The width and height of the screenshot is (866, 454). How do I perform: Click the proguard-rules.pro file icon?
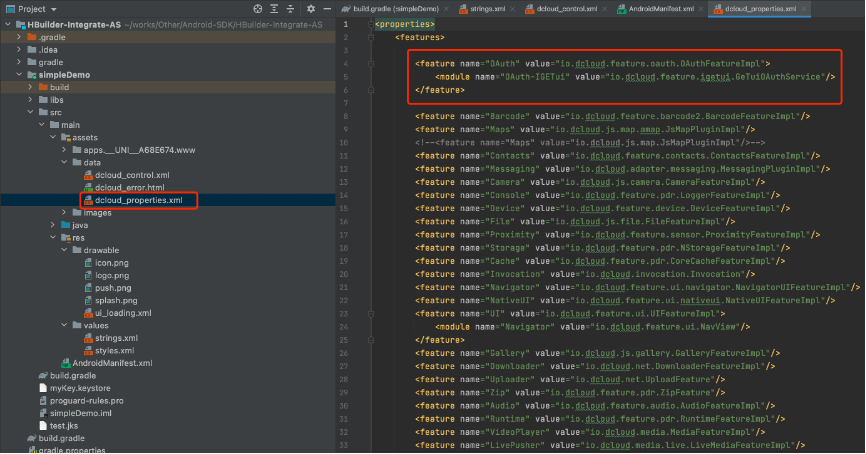pos(43,401)
